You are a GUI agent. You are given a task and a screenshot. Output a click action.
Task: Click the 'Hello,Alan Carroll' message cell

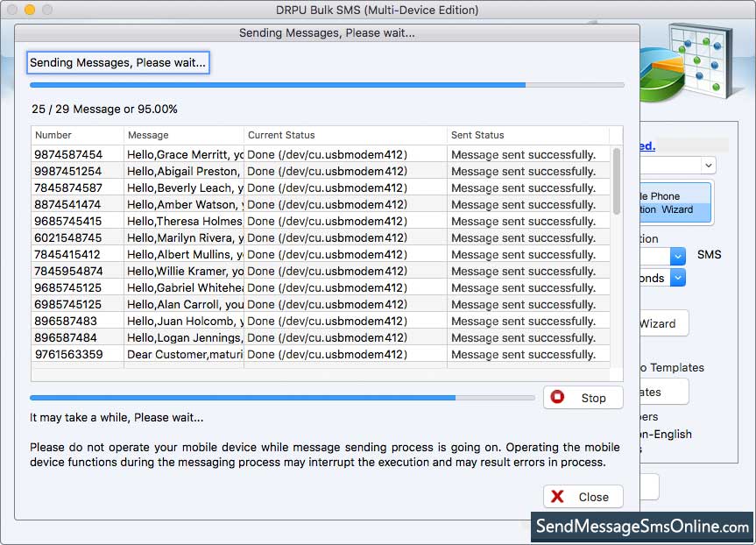click(x=184, y=304)
